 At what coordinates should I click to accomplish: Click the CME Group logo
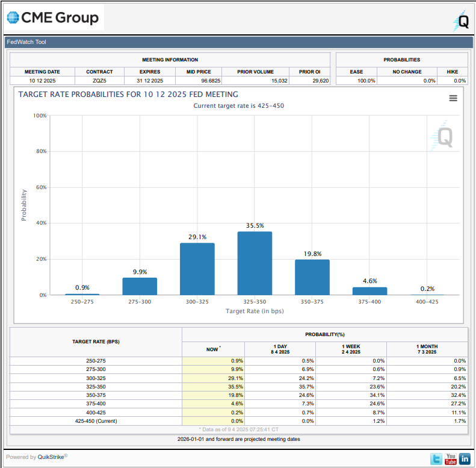click(x=53, y=18)
